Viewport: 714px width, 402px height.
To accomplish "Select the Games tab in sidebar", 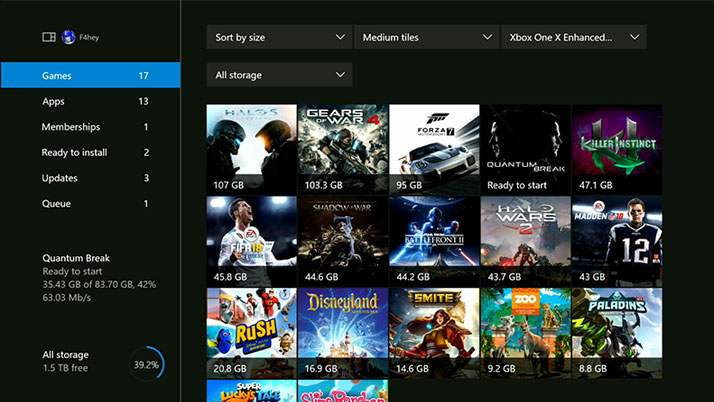I will (x=90, y=75).
